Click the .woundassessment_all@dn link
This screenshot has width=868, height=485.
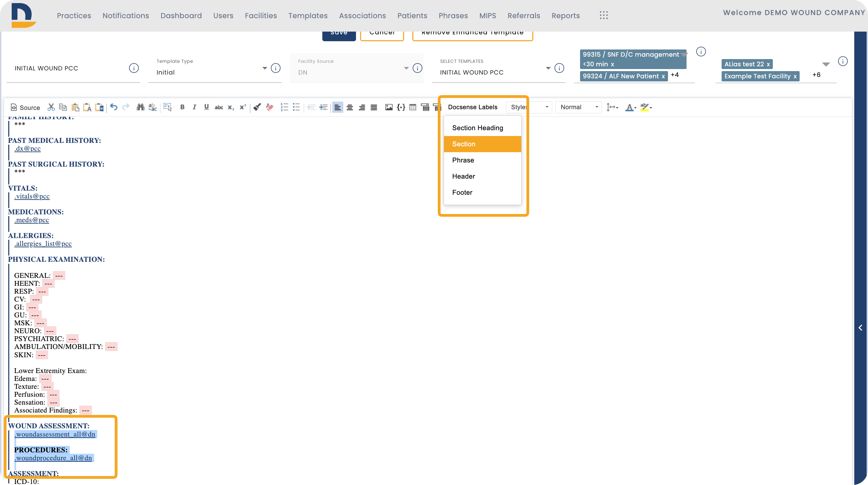(x=55, y=434)
